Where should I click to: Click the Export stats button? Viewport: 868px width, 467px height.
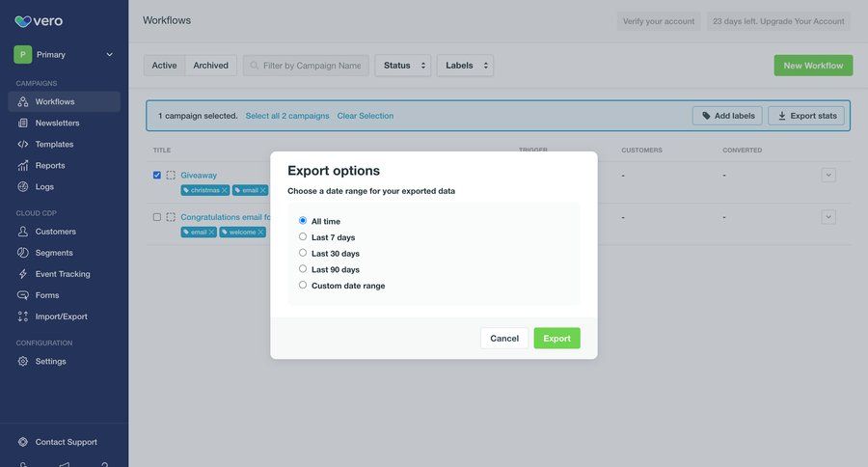pyautogui.click(x=806, y=116)
